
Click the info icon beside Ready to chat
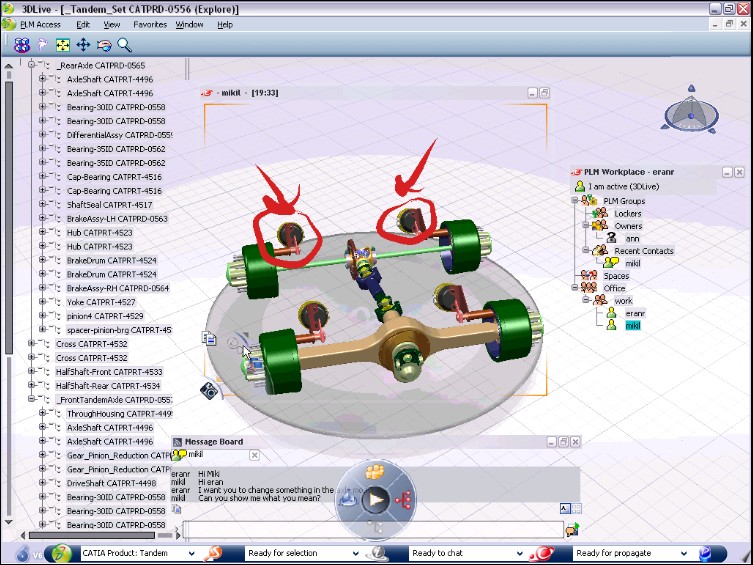377,553
